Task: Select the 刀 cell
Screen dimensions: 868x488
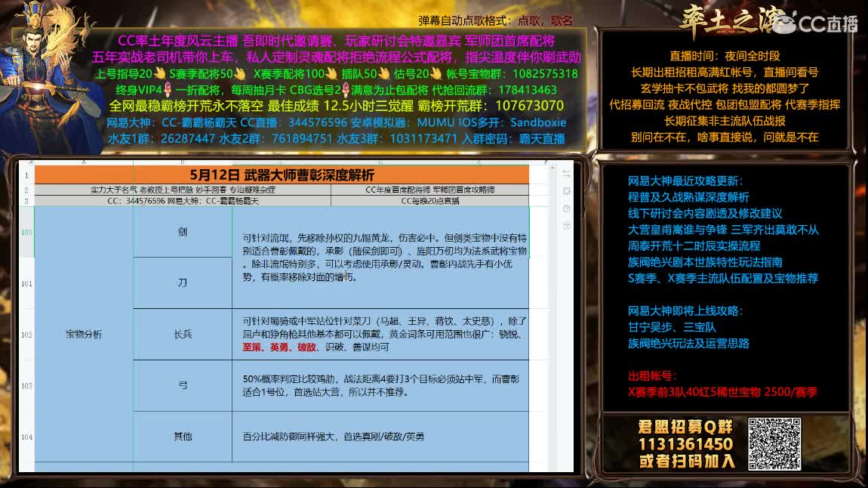Action: point(183,283)
